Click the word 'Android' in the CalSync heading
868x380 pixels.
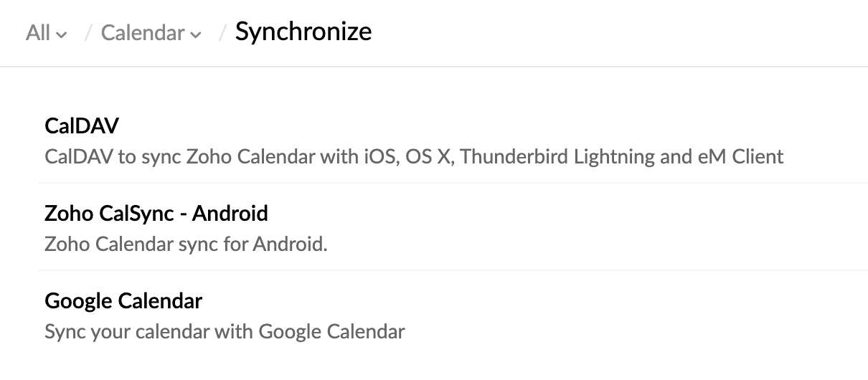pos(230,213)
